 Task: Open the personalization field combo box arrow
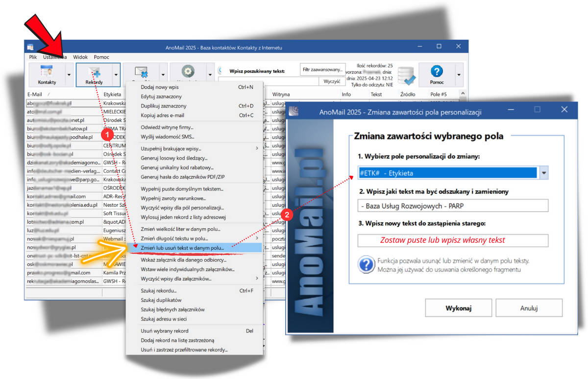544,173
